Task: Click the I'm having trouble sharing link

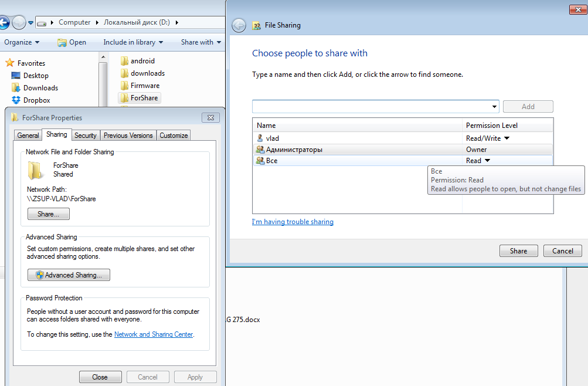Action: coord(293,222)
